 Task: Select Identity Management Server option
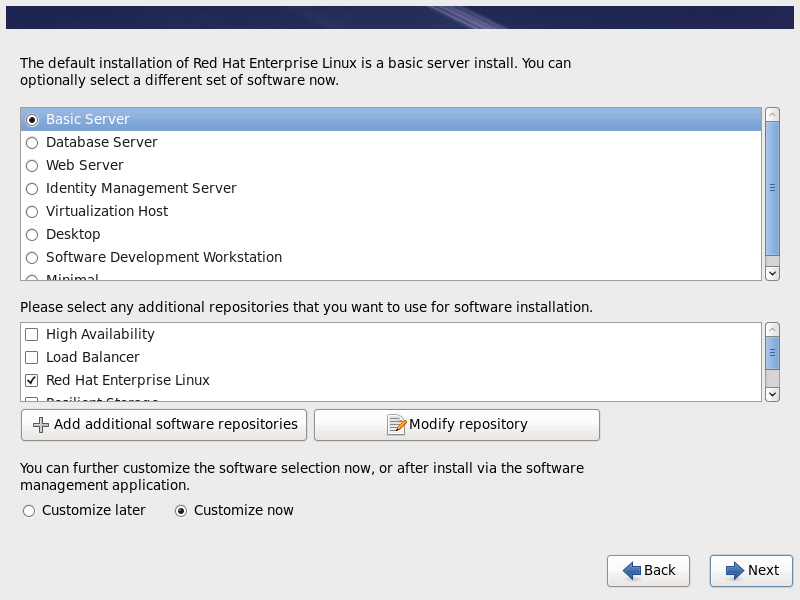tap(32, 189)
